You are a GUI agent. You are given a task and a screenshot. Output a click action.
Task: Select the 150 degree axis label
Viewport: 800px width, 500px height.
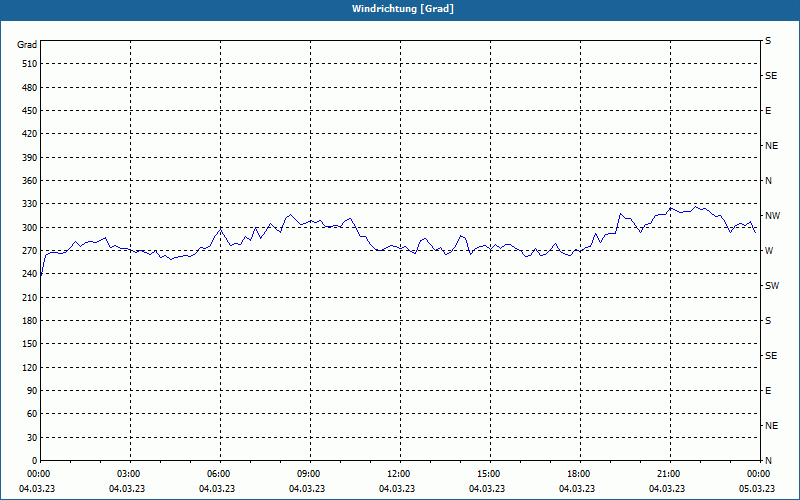(x=30, y=344)
